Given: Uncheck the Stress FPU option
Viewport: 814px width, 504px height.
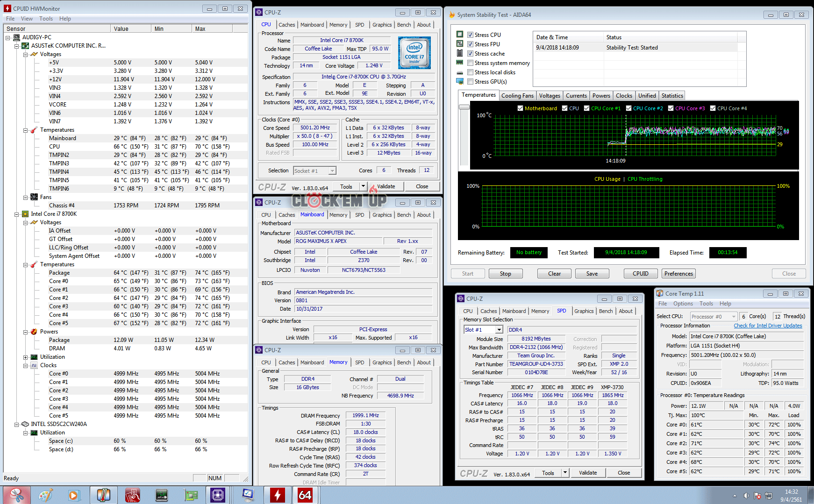Looking at the screenshot, I should (x=471, y=44).
